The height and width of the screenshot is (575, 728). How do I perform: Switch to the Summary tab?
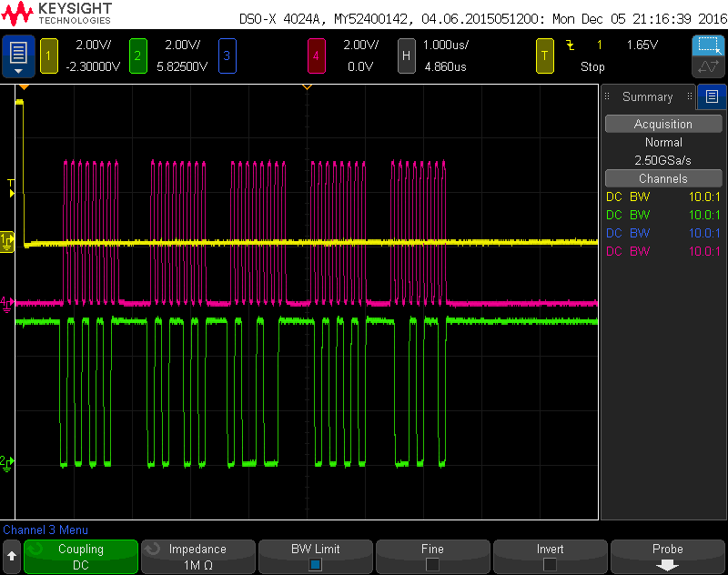pyautogui.click(x=647, y=96)
